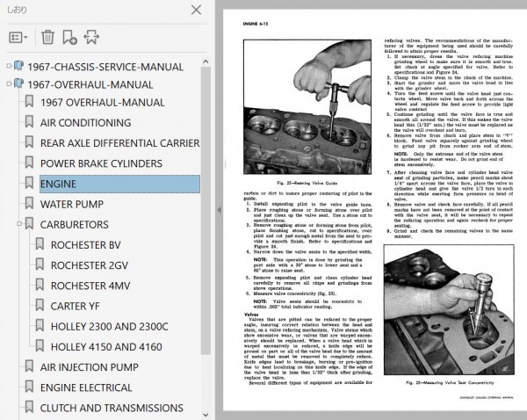Jump to CLUTCH AND TRANSMISSIONS section
The height and width of the screenshot is (420, 527).
(112, 408)
